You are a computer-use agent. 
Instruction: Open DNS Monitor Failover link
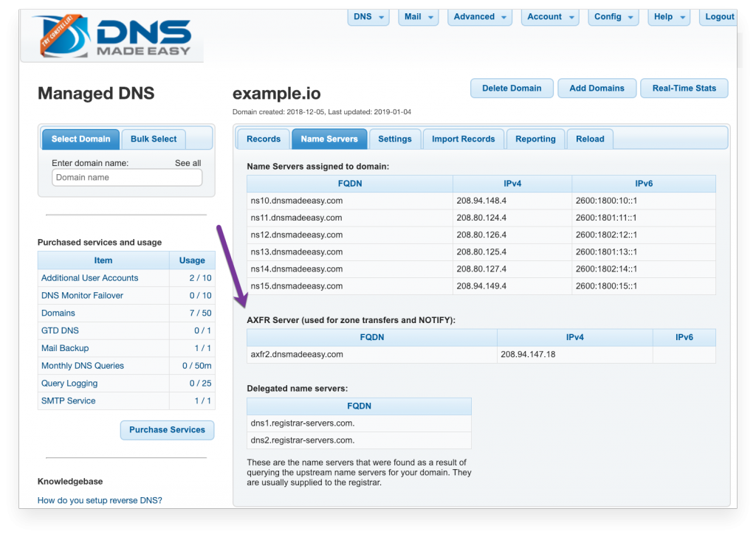click(82, 296)
